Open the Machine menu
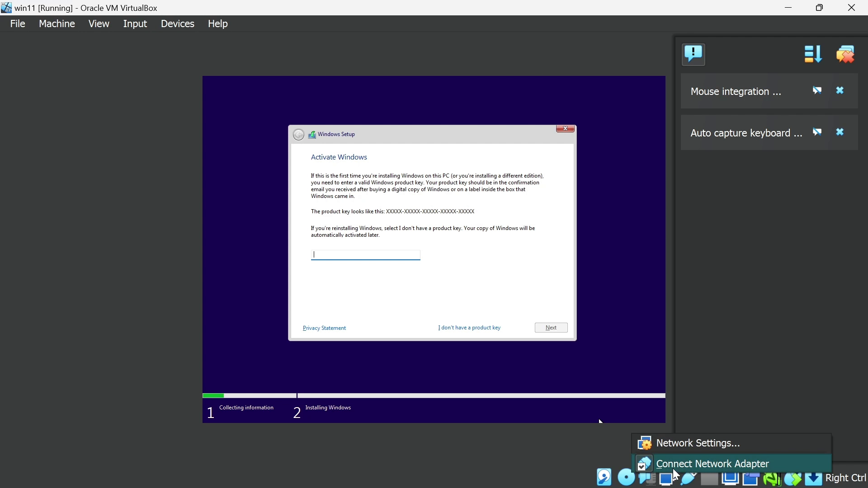This screenshot has width=868, height=488. pyautogui.click(x=57, y=23)
